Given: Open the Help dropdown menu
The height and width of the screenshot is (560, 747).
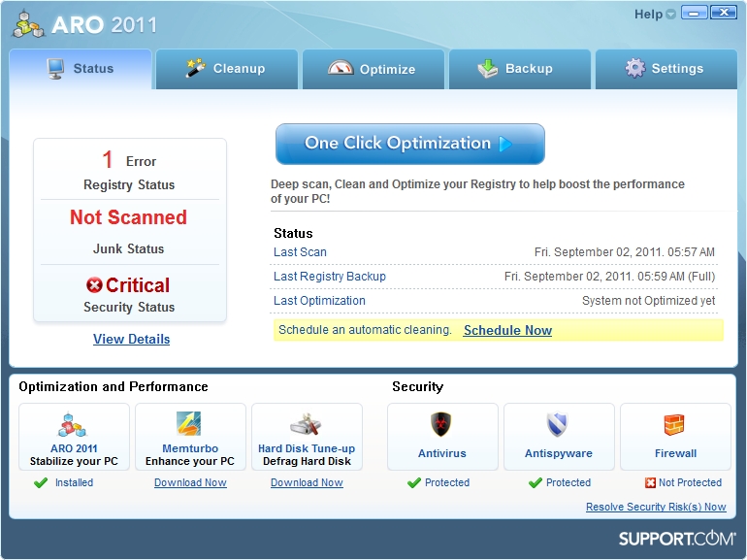Looking at the screenshot, I should [655, 15].
